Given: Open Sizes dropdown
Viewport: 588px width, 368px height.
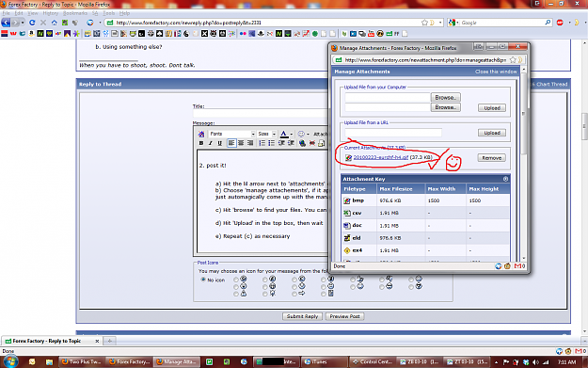Looking at the screenshot, I should pos(266,134).
